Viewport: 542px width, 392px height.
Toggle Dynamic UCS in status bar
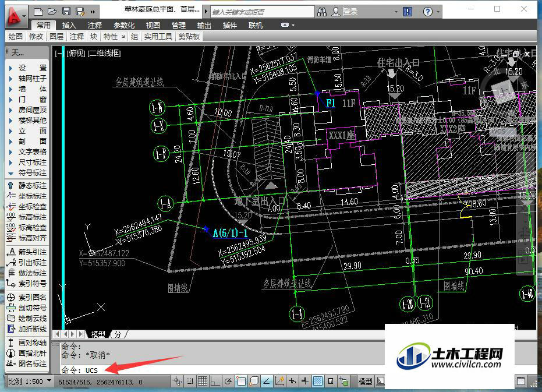tap(279, 382)
